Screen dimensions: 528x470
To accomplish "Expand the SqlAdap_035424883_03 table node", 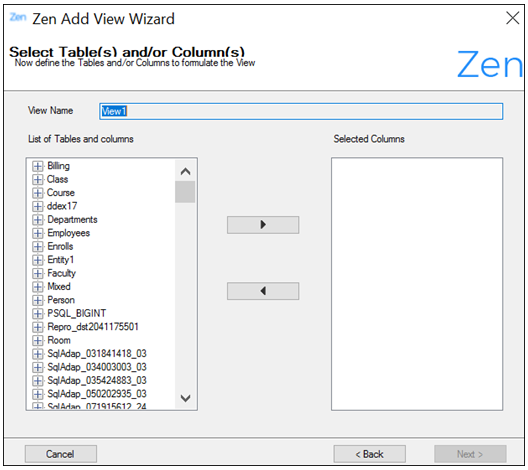I will pyautogui.click(x=38, y=380).
